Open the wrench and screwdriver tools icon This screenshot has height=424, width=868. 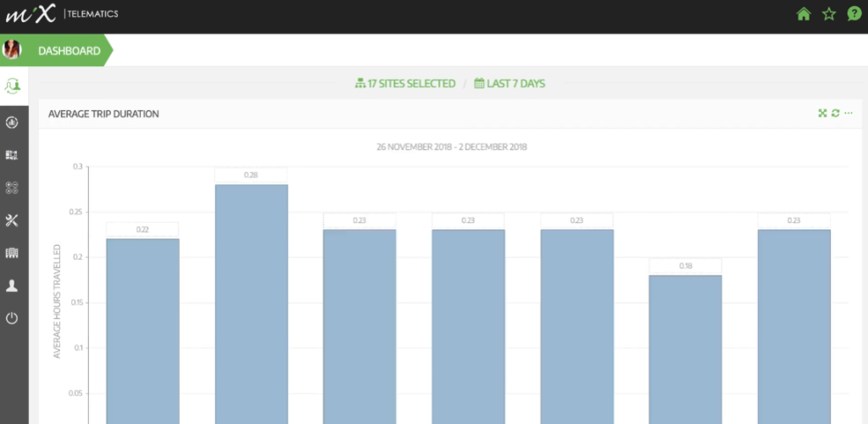tap(13, 220)
